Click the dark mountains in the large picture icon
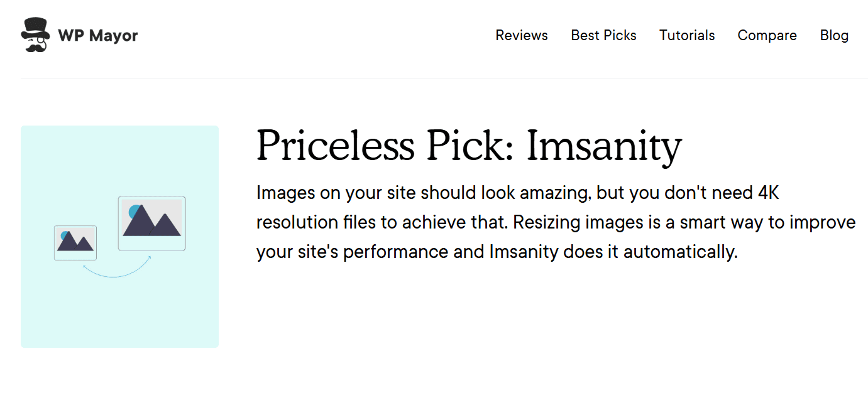This screenshot has height=420, width=868. [x=153, y=223]
